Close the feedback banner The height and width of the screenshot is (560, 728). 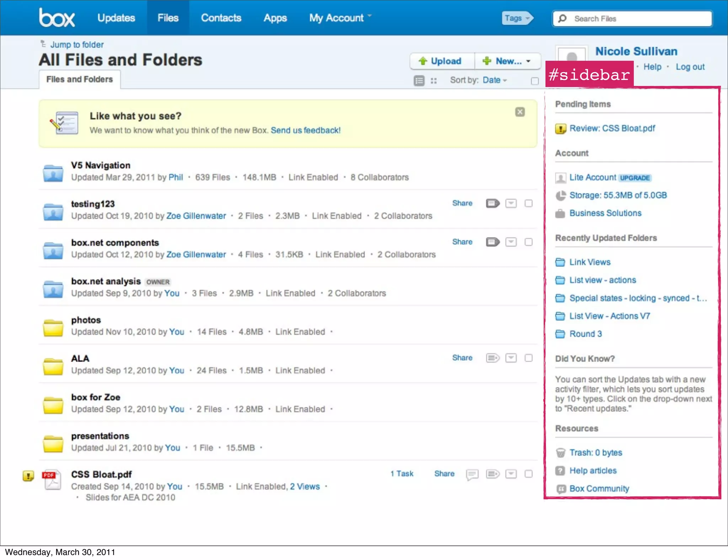(520, 112)
